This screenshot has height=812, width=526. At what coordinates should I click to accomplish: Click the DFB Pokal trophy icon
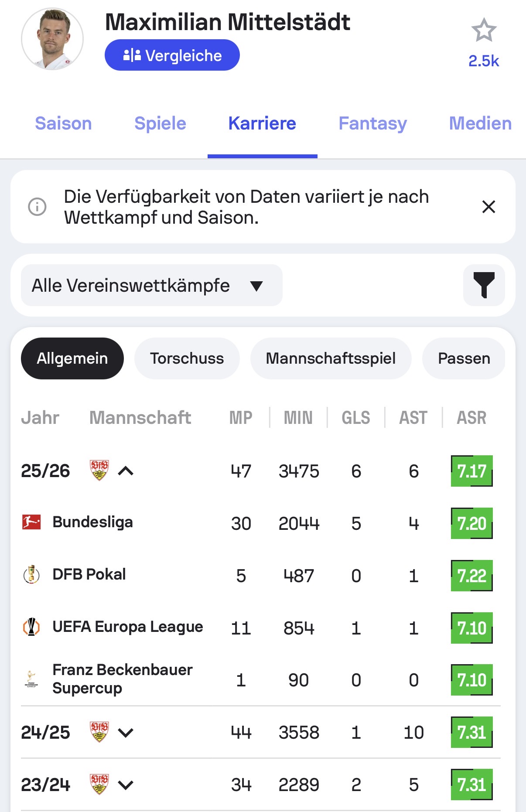click(31, 574)
